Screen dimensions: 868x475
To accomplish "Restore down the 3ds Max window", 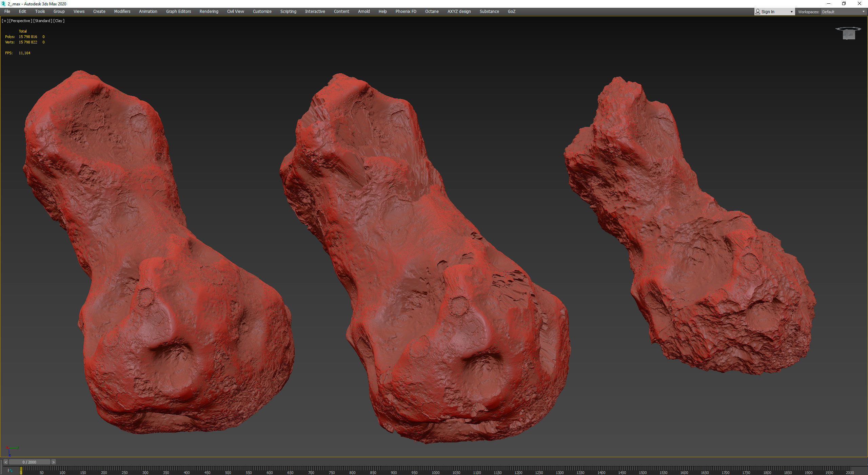I will pyautogui.click(x=844, y=4).
